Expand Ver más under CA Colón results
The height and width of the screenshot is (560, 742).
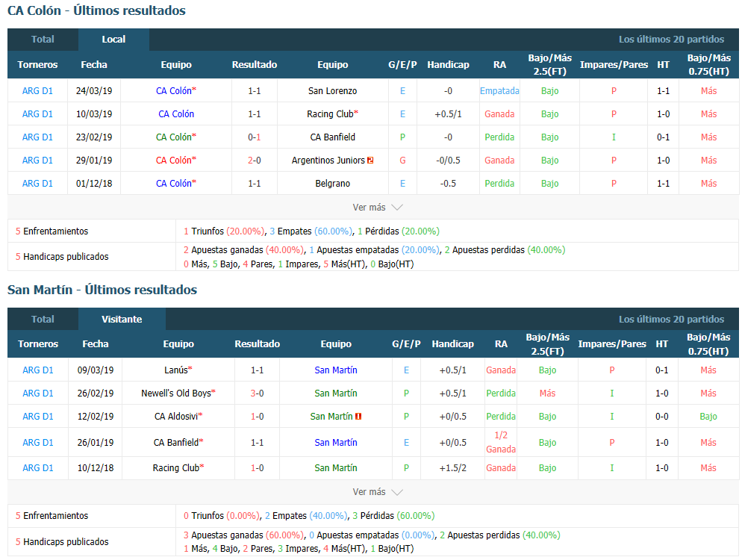pos(377,208)
